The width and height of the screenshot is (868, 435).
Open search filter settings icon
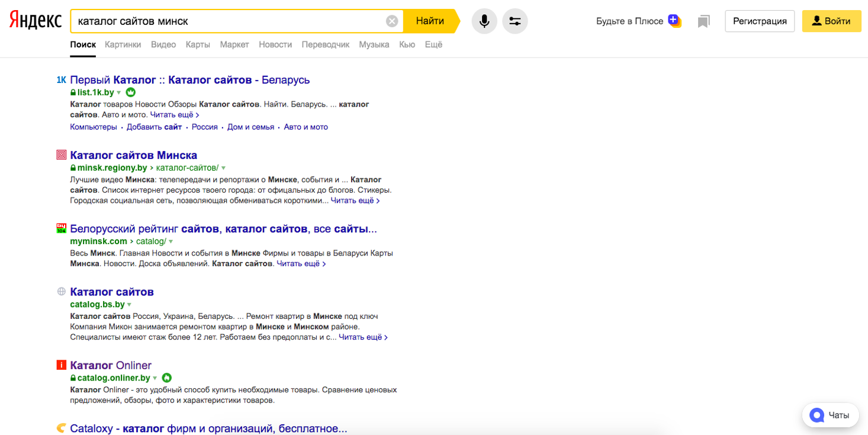pos(515,21)
